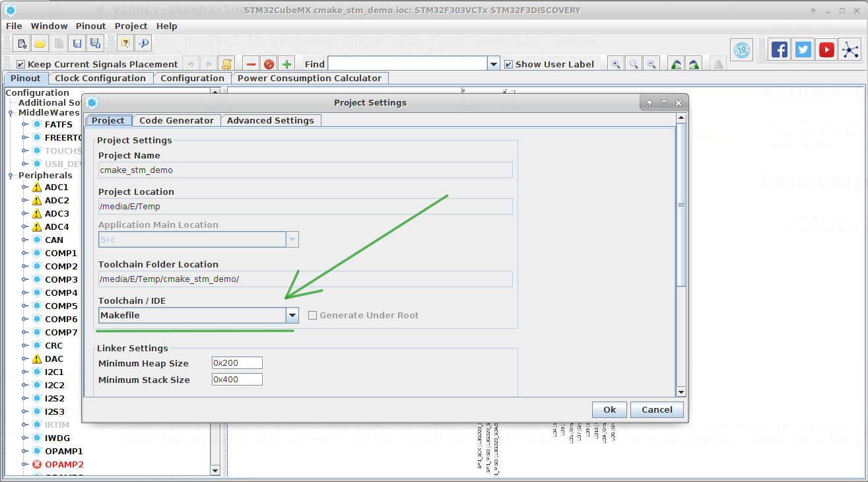Select IWDG in the peripherals tree
868x482 pixels.
tap(57, 438)
